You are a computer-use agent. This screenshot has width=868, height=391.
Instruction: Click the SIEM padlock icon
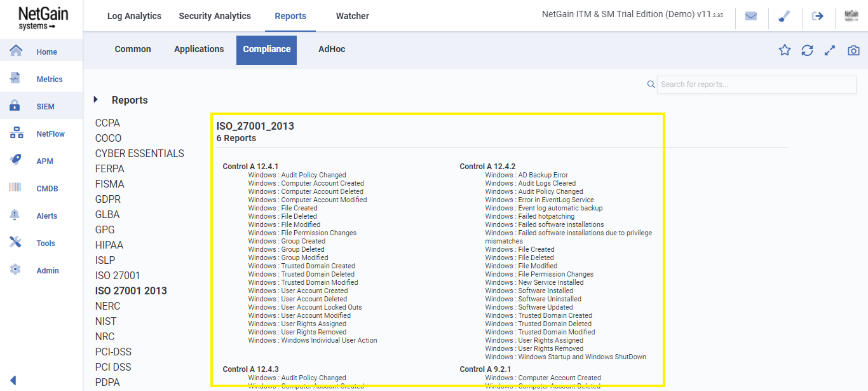pos(15,106)
